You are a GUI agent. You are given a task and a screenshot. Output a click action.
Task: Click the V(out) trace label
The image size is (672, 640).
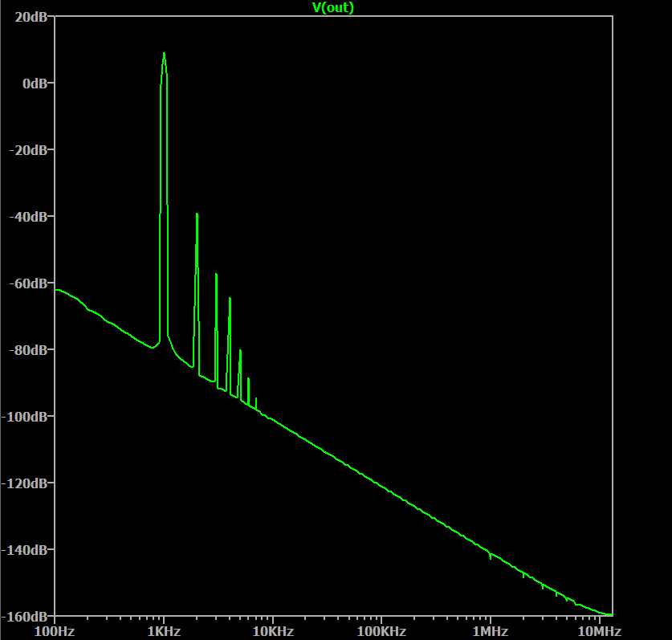333,7
